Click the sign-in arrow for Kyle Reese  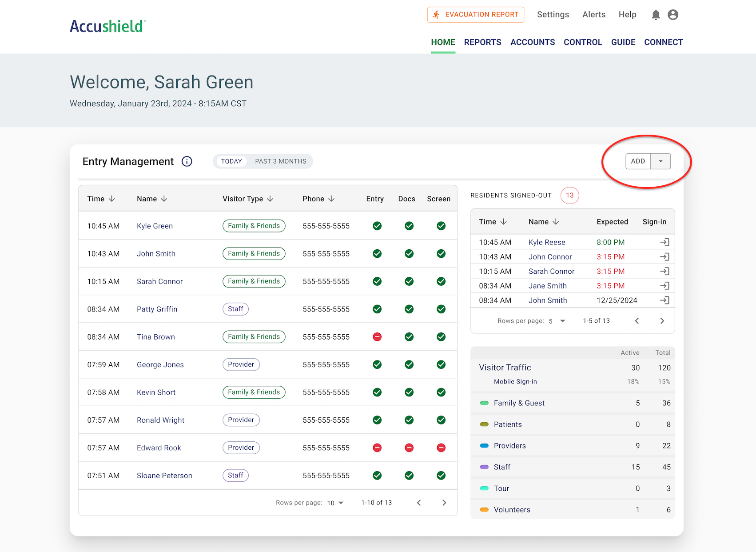coord(665,242)
